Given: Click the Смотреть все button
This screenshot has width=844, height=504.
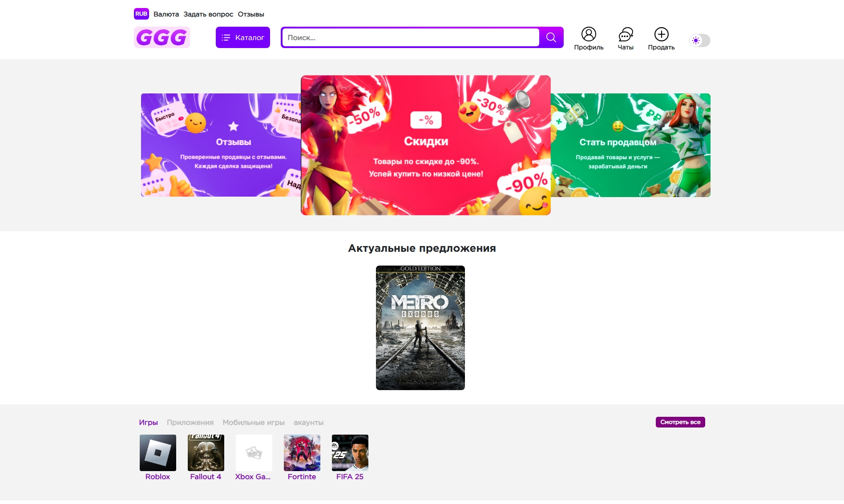Looking at the screenshot, I should point(680,422).
